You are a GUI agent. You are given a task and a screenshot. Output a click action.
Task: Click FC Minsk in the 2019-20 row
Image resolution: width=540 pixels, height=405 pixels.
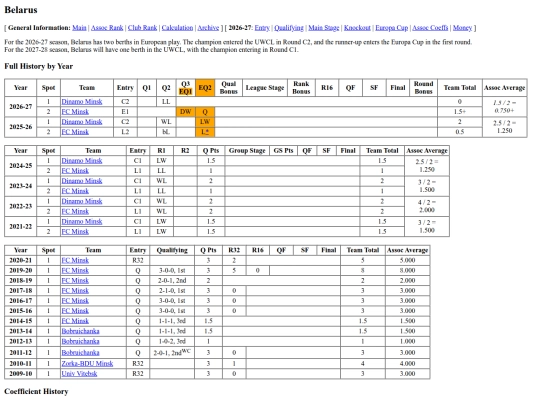point(75,270)
